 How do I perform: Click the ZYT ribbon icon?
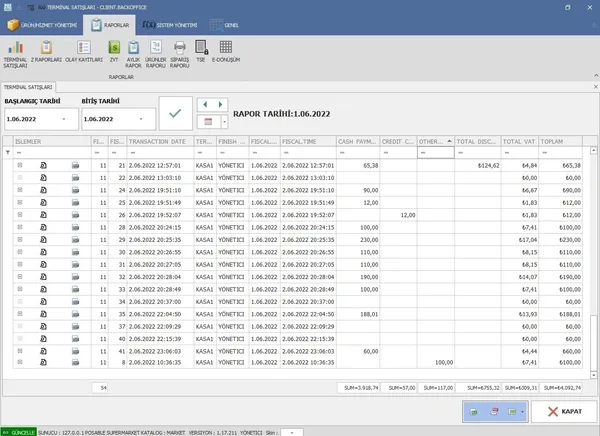113,52
